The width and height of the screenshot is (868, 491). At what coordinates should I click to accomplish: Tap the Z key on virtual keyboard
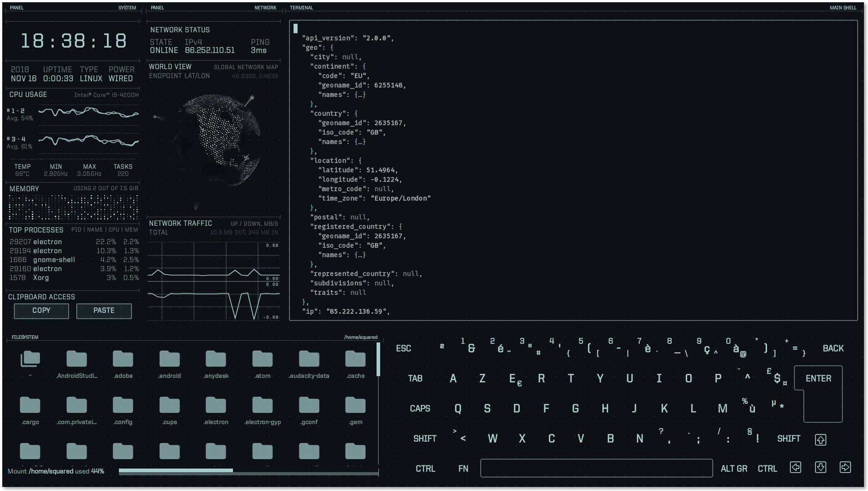482,378
